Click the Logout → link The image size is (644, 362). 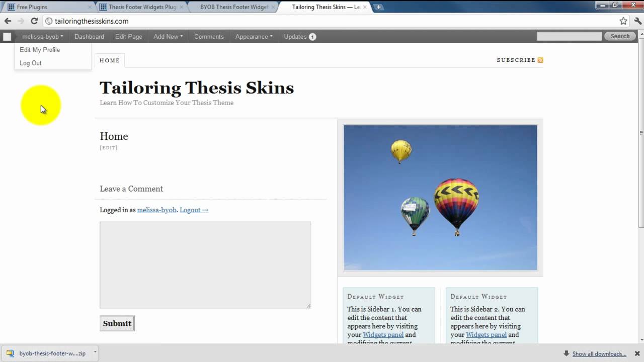click(x=194, y=210)
